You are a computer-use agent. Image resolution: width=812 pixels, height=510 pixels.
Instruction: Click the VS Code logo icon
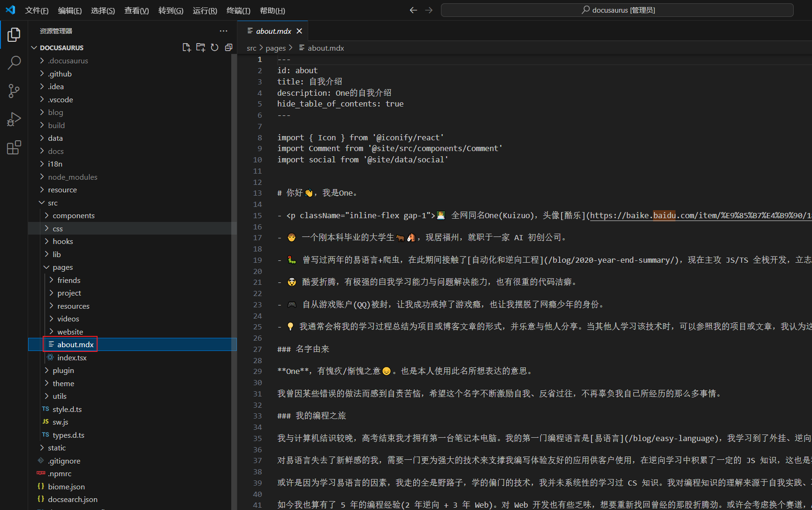click(10, 10)
